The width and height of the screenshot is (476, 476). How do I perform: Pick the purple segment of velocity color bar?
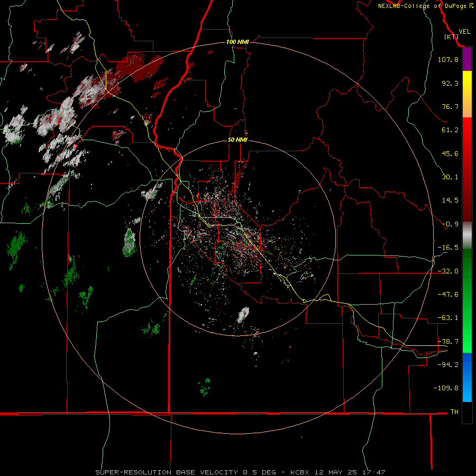467,59
